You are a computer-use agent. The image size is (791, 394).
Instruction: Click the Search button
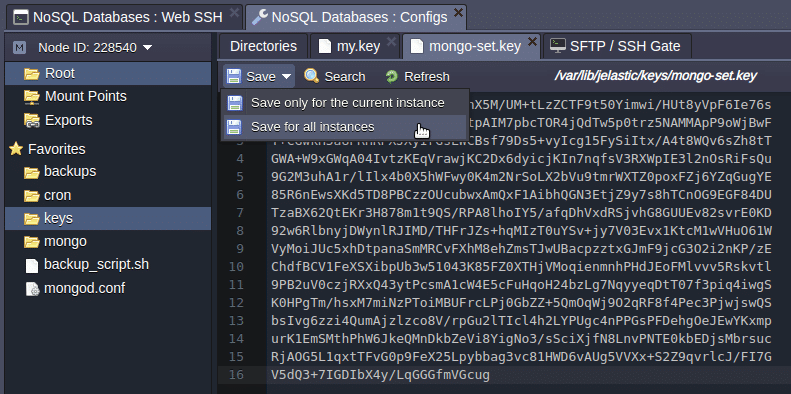[335, 77]
